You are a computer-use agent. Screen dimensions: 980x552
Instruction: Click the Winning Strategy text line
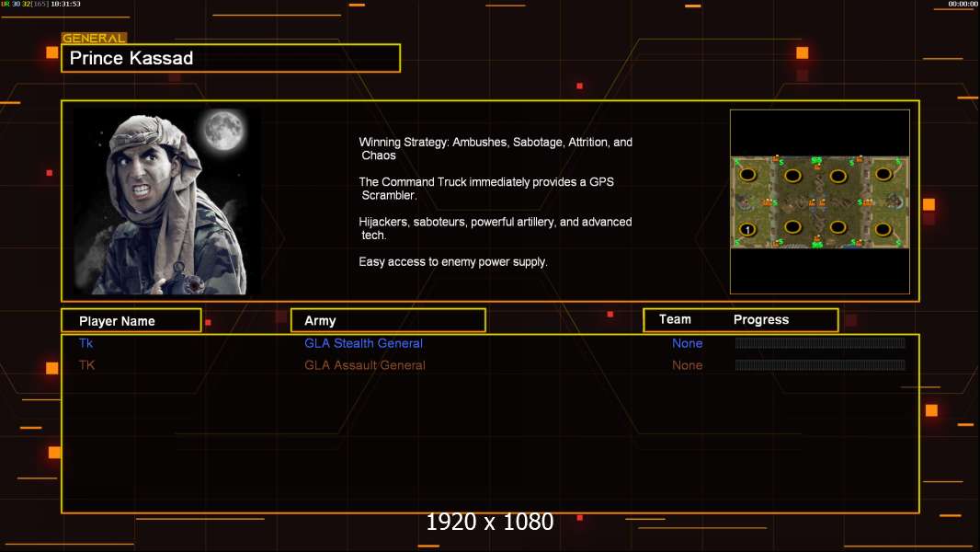496,149
